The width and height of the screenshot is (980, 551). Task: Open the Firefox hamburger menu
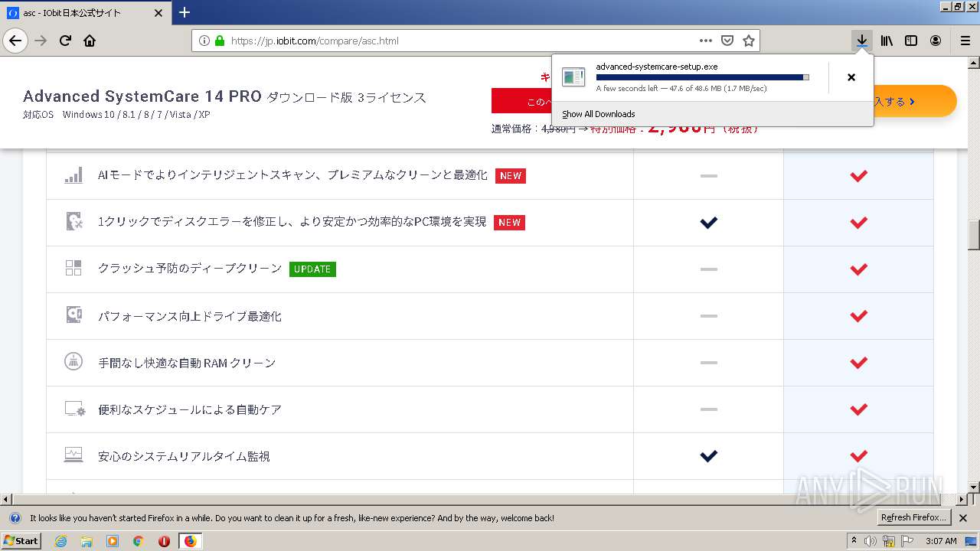pyautogui.click(x=965, y=41)
